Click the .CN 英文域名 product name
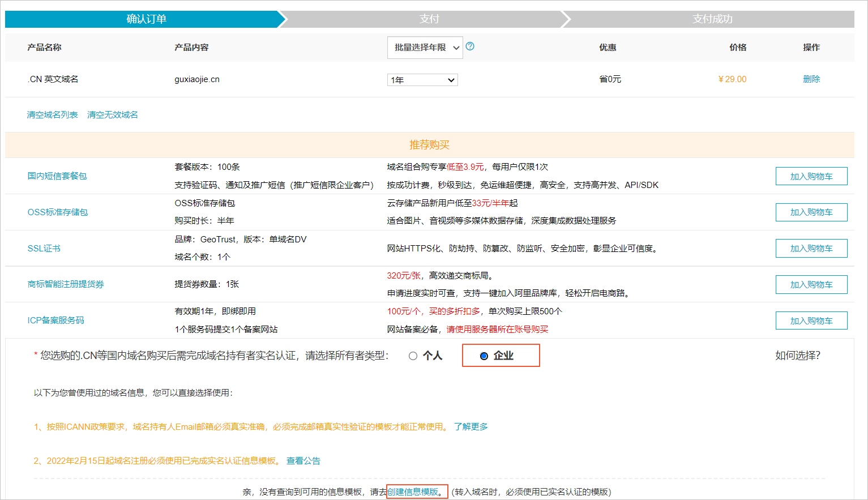868x500 pixels. [53, 79]
